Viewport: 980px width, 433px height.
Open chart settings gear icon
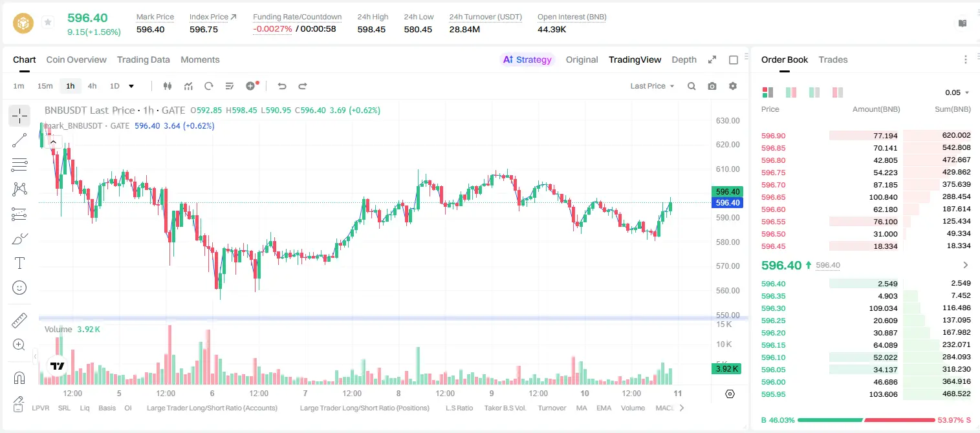[733, 86]
